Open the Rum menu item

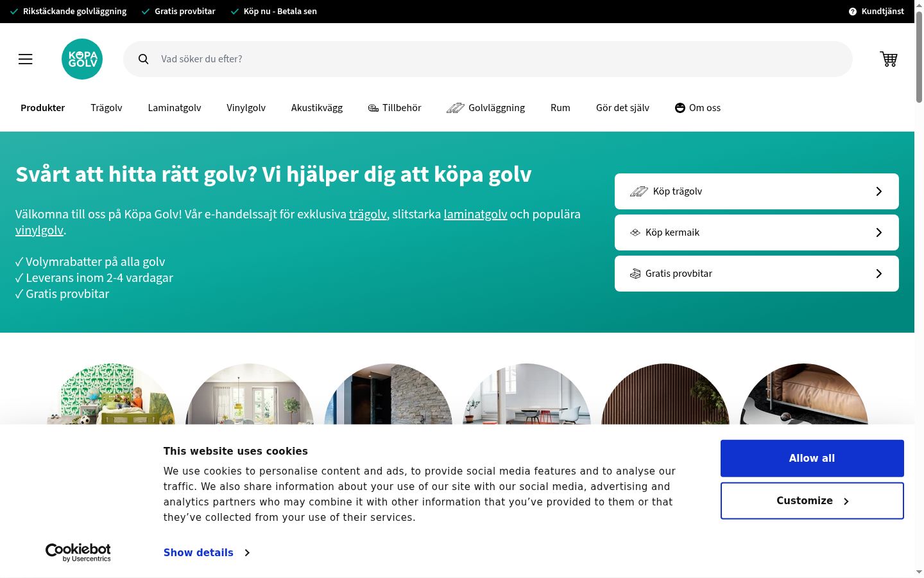point(560,108)
